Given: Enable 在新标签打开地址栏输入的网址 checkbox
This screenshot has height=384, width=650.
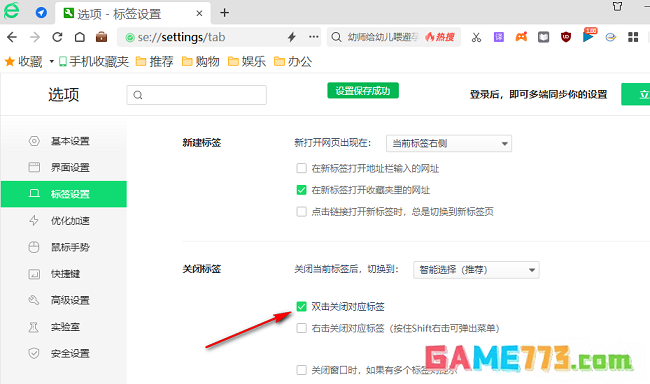Looking at the screenshot, I should click(x=301, y=168).
